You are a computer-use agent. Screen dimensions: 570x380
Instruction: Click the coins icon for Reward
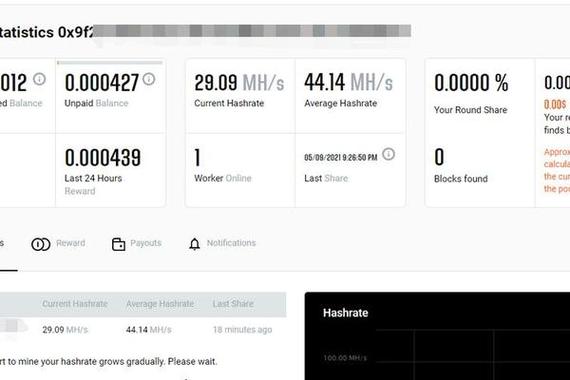coord(41,244)
